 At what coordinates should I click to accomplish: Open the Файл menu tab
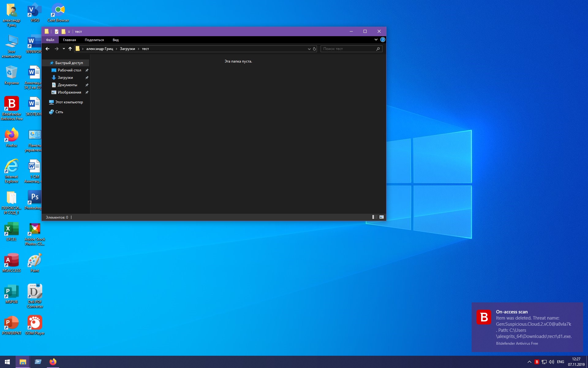(x=50, y=40)
